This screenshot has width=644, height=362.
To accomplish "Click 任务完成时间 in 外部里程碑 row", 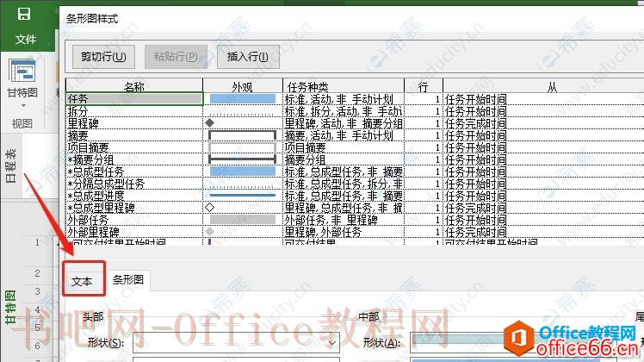I will tap(475, 232).
